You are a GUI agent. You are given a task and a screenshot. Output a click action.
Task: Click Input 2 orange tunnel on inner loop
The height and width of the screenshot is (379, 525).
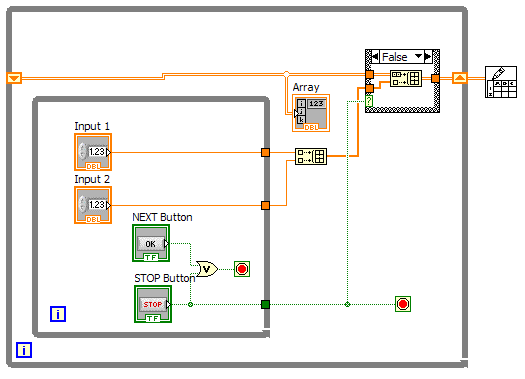coord(265,205)
